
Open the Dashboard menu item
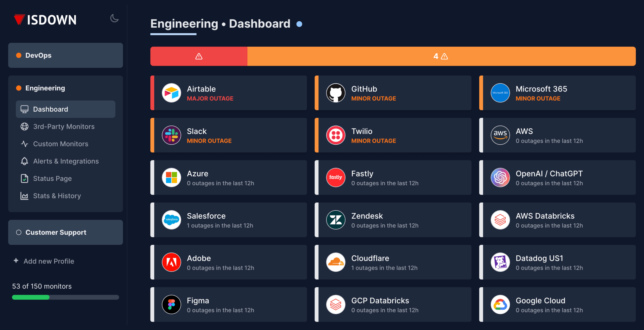(x=65, y=109)
